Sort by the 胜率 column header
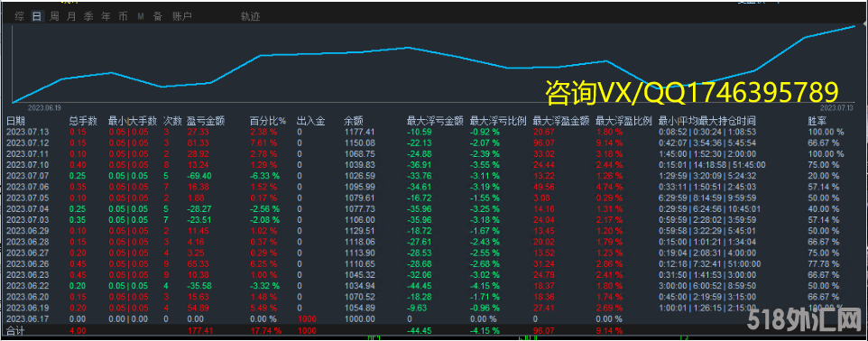 817,121
